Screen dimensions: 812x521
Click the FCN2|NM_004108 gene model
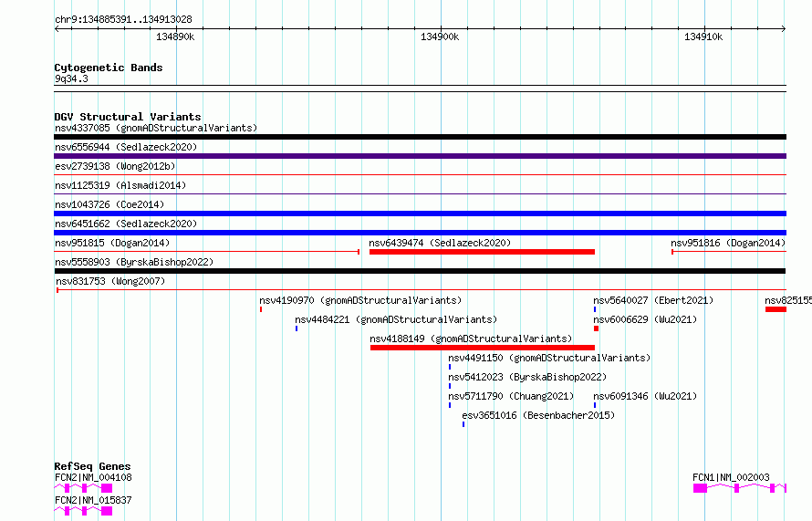click(83, 488)
